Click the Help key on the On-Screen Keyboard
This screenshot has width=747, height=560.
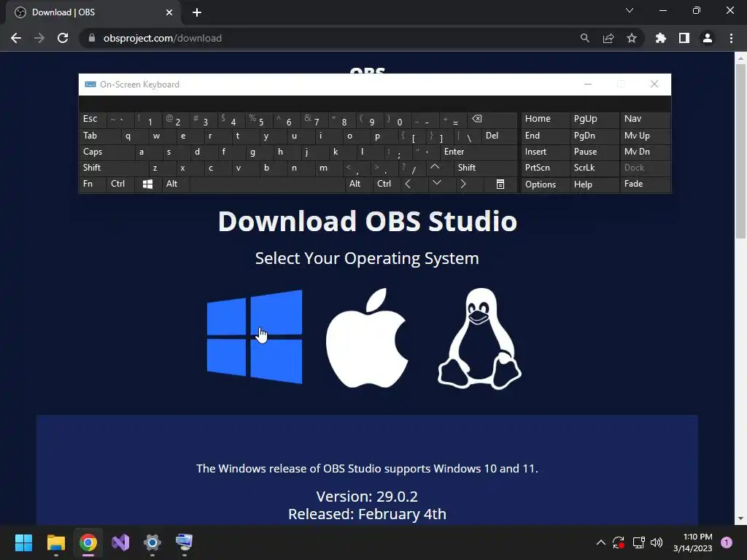(x=594, y=184)
